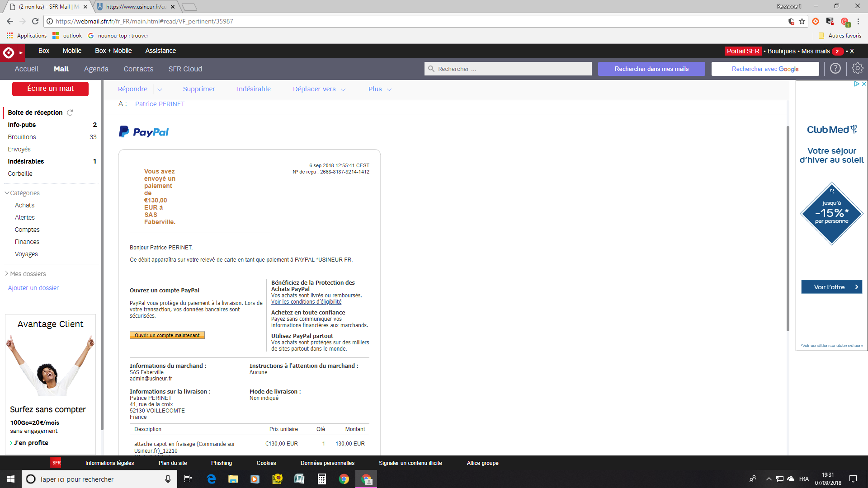Open the SFR Cloud tab
The height and width of the screenshot is (488, 868).
point(185,69)
